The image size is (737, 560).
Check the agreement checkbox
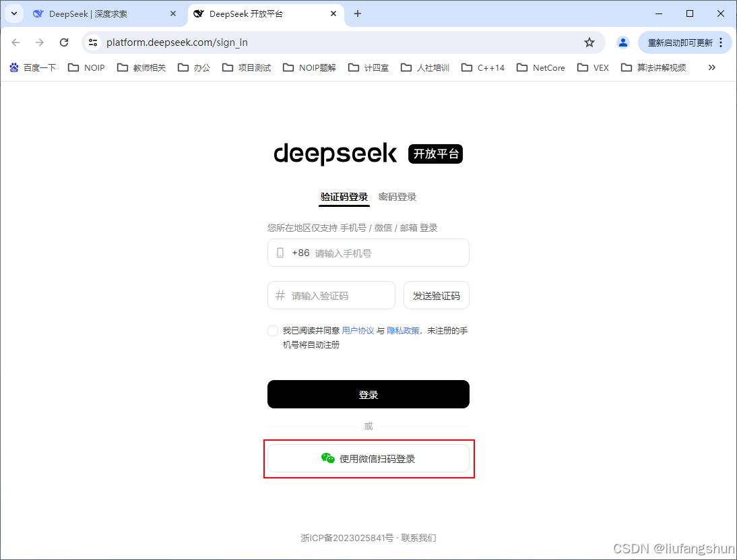[273, 331]
